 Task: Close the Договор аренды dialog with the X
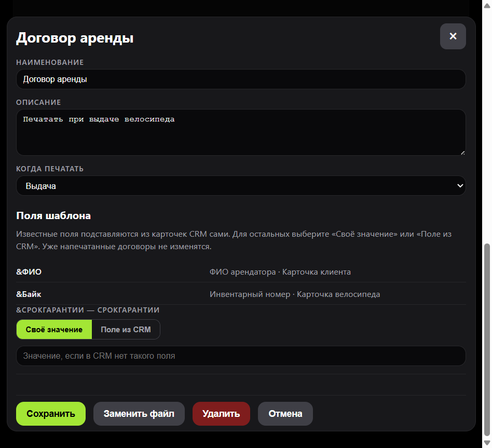pos(453,36)
